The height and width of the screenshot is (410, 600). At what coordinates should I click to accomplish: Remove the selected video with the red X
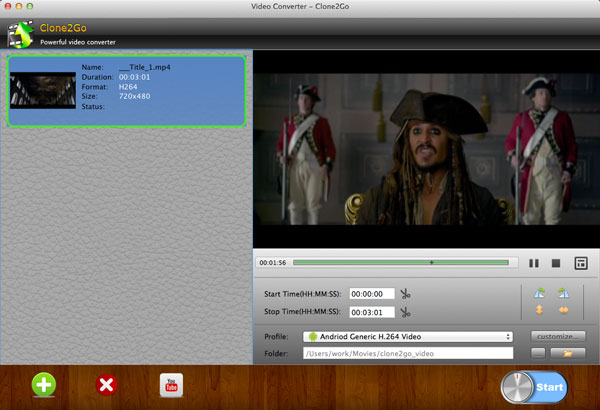(106, 384)
